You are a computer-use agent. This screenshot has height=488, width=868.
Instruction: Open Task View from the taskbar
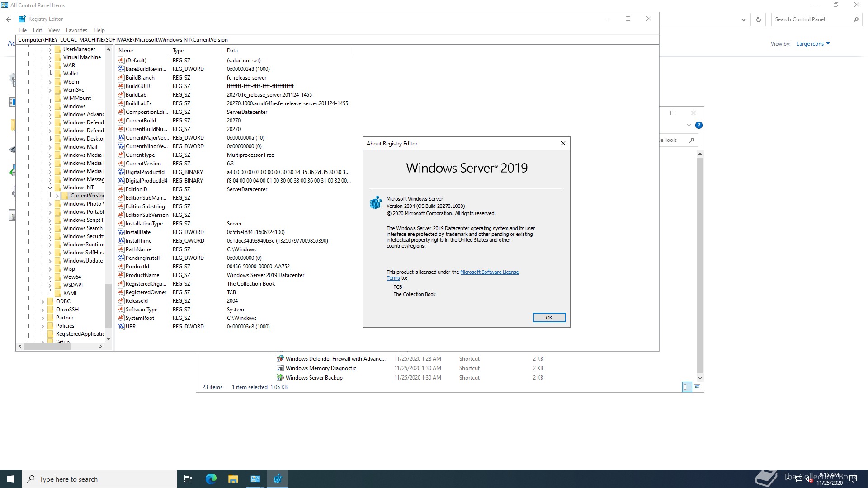[188, 479]
